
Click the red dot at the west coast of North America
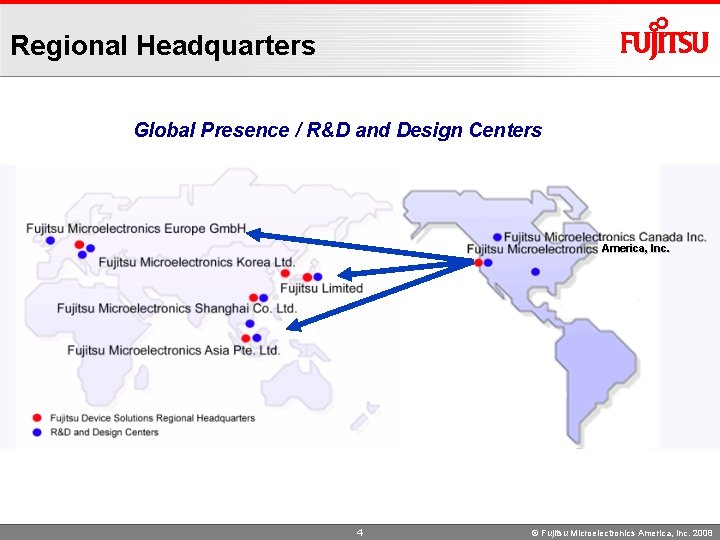tap(478, 263)
